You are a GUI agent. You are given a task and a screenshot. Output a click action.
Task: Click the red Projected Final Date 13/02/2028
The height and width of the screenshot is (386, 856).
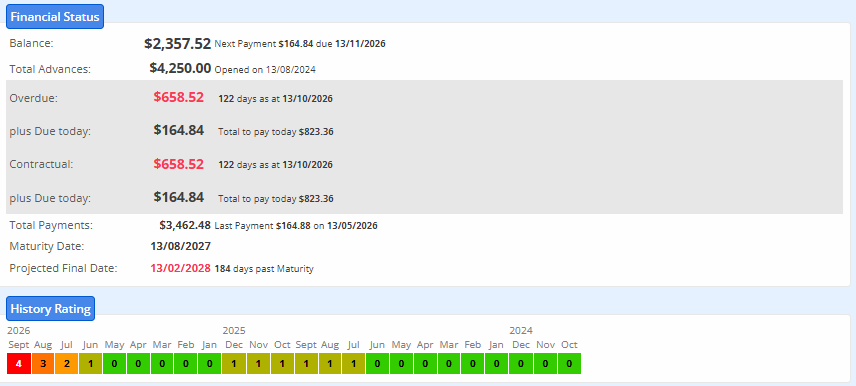coord(181,268)
